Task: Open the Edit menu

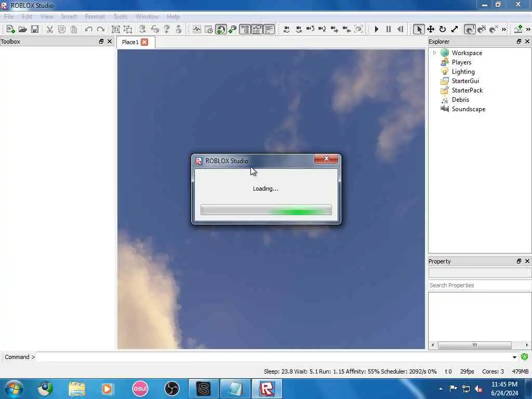Action: 27,16
